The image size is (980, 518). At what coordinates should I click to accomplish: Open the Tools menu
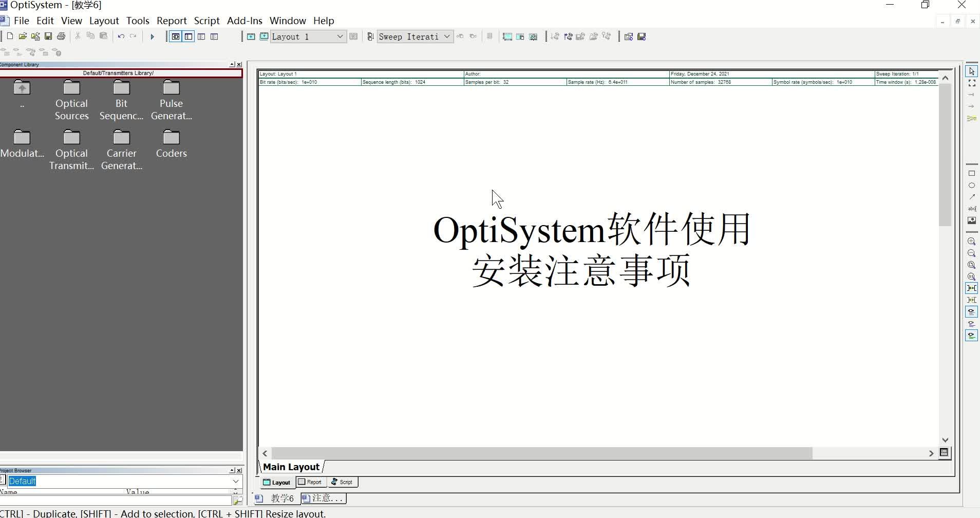click(138, 21)
